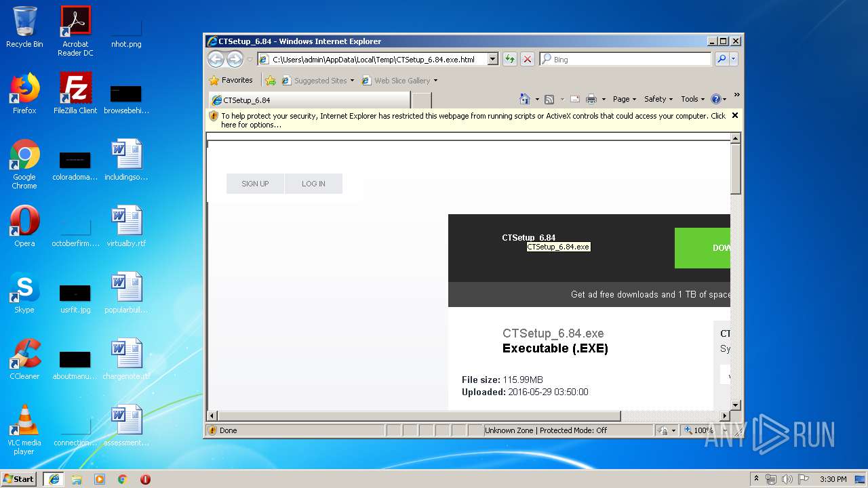Click into the Bing search box
This screenshot has width=868, height=488.
point(631,59)
